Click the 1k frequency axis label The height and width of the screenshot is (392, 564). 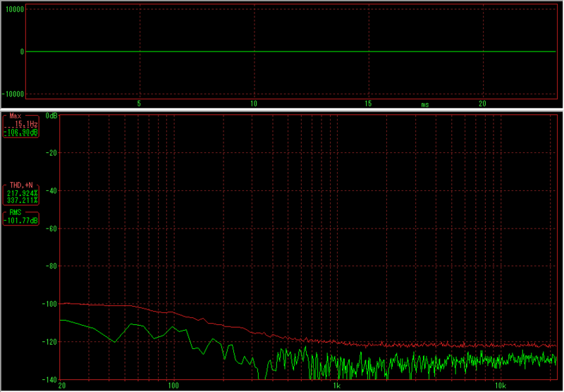[337, 386]
